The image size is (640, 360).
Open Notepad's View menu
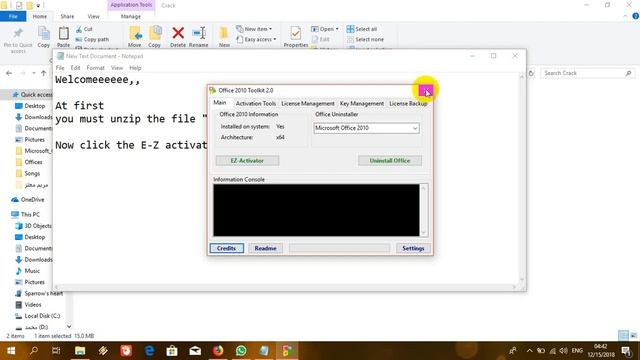click(x=117, y=68)
